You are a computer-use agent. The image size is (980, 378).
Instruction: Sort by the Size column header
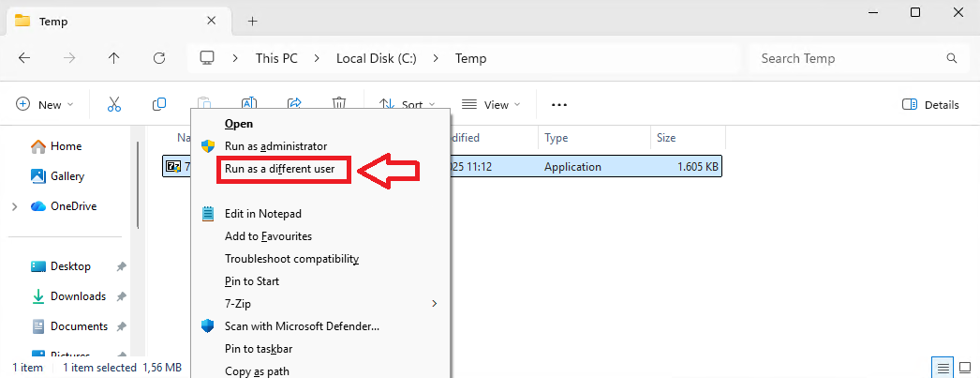(x=688, y=138)
